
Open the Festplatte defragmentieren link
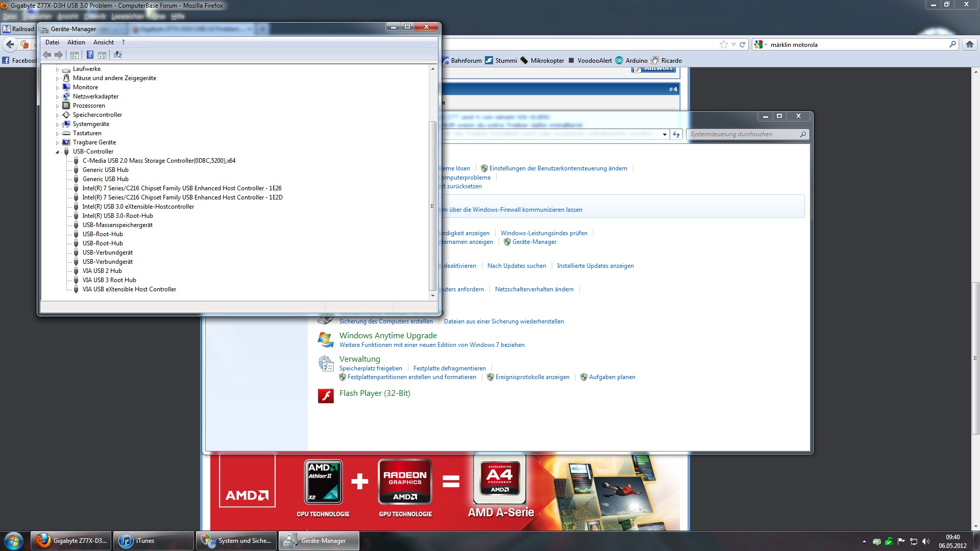449,368
